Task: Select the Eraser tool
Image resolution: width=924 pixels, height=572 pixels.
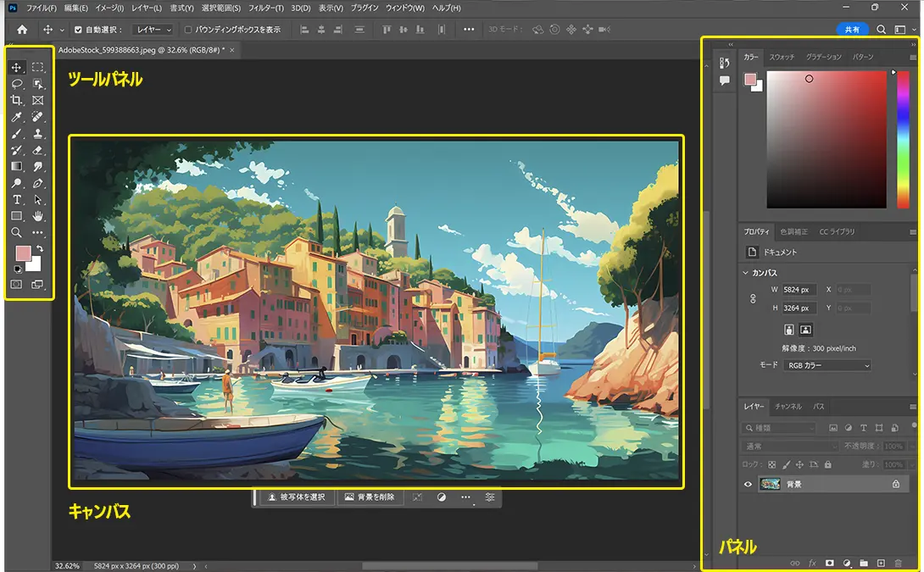Action: click(37, 150)
